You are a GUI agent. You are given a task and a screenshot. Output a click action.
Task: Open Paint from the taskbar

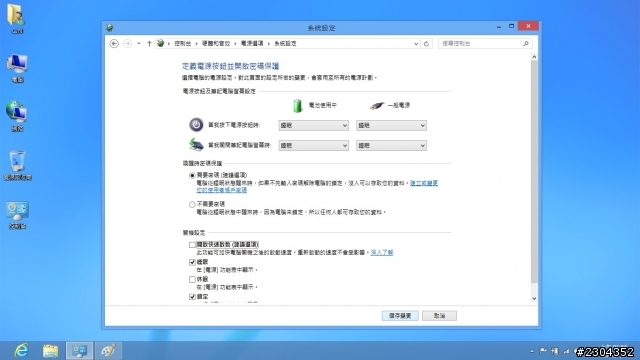pos(109,351)
